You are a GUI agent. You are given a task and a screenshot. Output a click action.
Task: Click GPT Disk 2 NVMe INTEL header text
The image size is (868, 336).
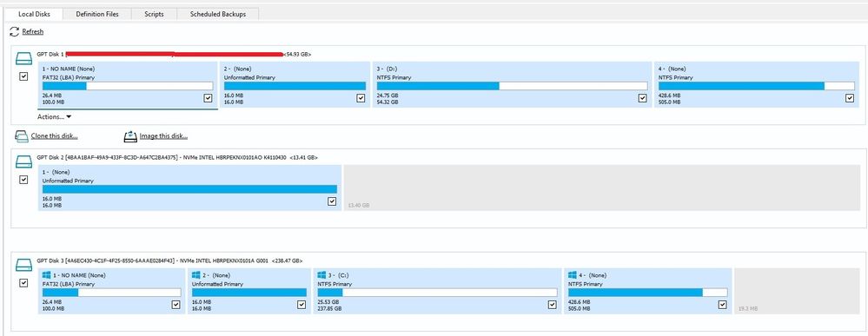pos(178,157)
